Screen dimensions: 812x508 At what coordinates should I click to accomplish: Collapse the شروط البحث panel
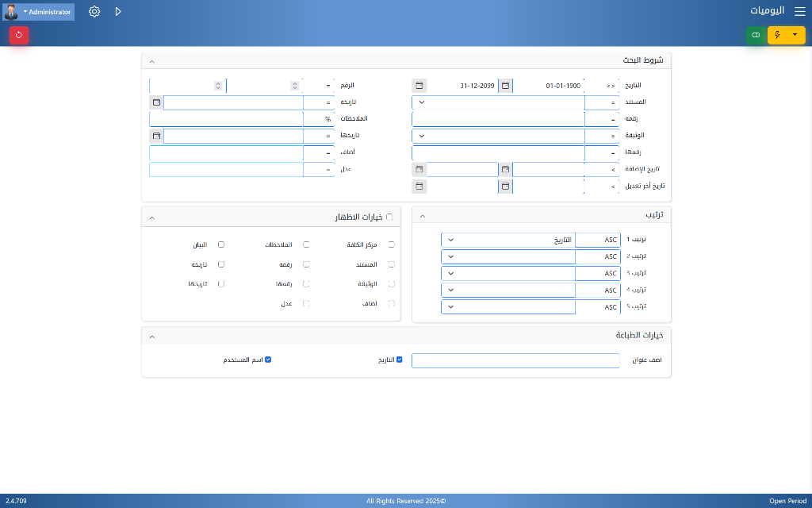pyautogui.click(x=152, y=61)
